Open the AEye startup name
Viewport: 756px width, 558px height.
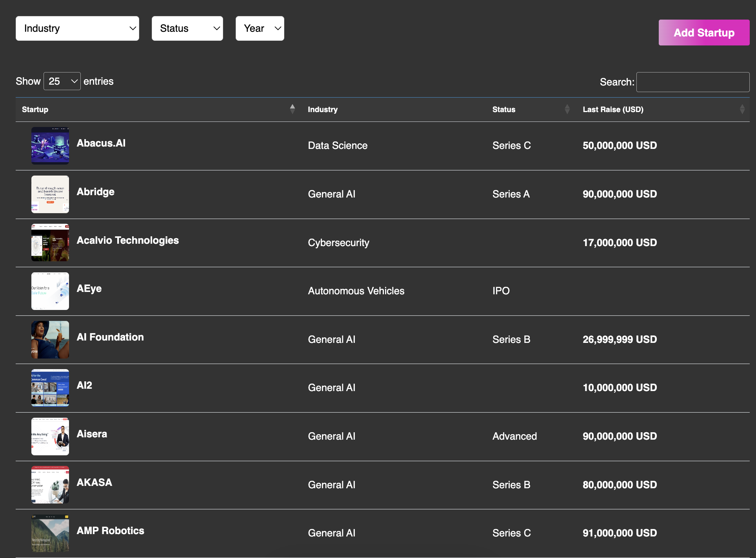coord(89,288)
